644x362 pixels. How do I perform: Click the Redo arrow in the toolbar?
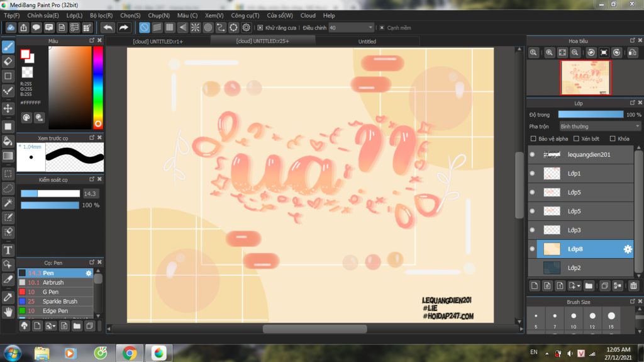pyautogui.click(x=123, y=28)
